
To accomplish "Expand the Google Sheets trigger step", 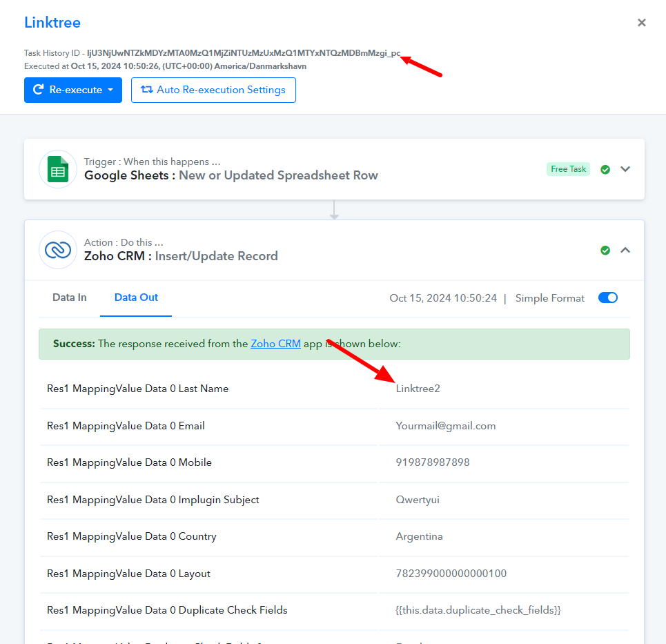I will pyautogui.click(x=625, y=169).
